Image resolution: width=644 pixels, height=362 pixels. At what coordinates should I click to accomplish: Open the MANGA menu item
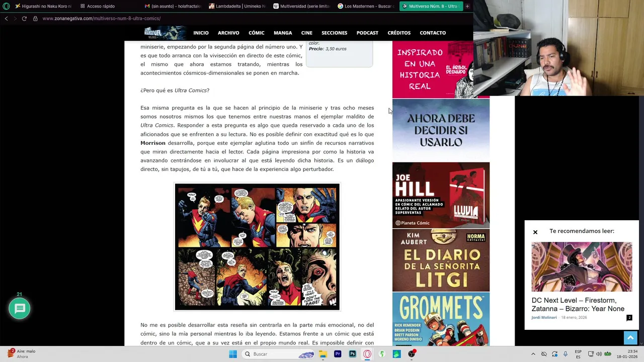(283, 33)
